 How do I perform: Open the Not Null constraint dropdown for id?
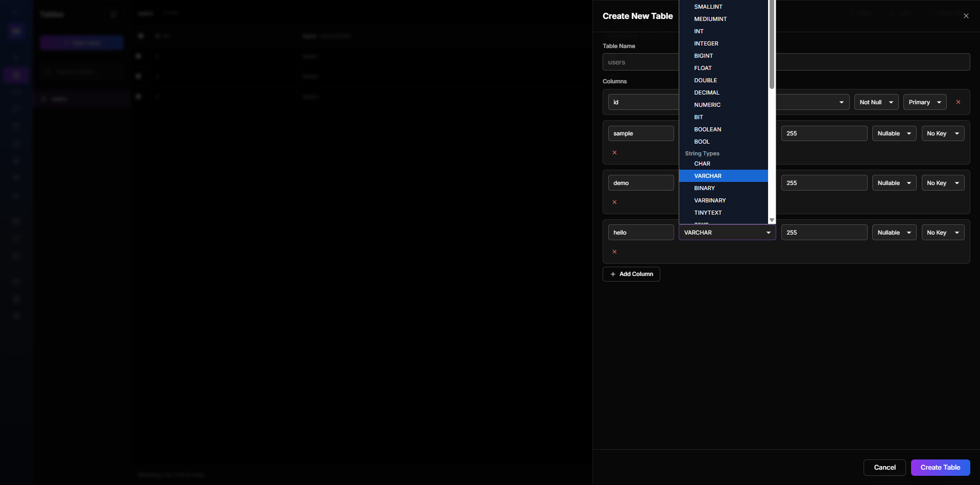(876, 102)
